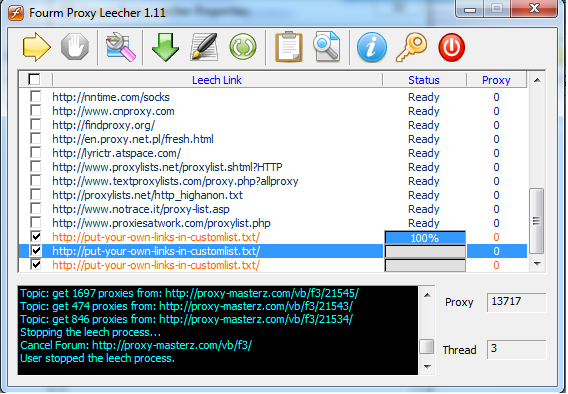Click the green download arrow icon

click(x=165, y=47)
